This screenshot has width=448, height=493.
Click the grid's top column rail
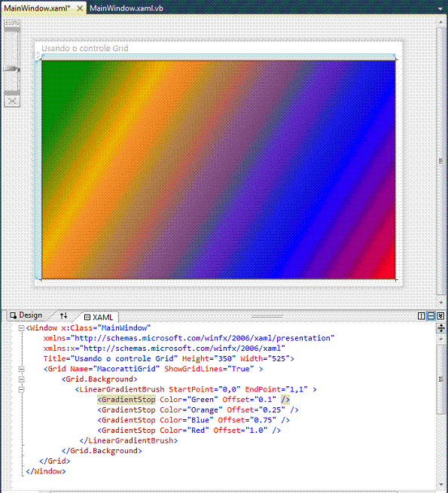tap(218, 57)
